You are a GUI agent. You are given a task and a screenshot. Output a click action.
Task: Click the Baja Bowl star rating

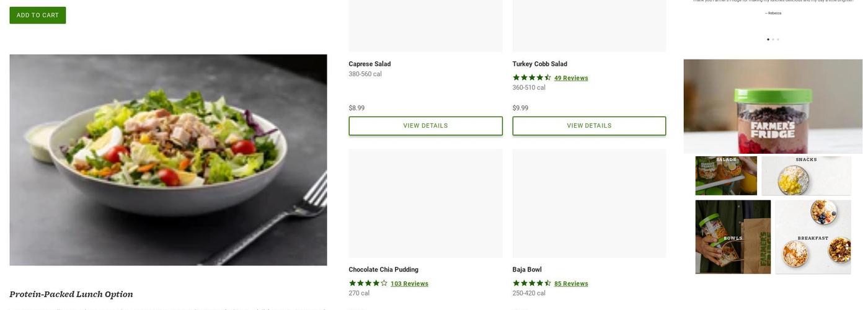pos(531,284)
